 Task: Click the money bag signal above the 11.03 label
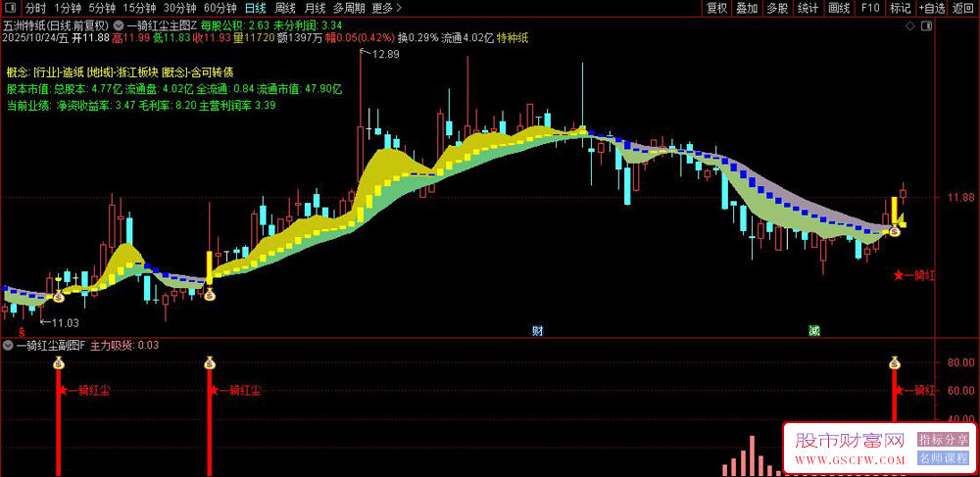click(x=58, y=297)
